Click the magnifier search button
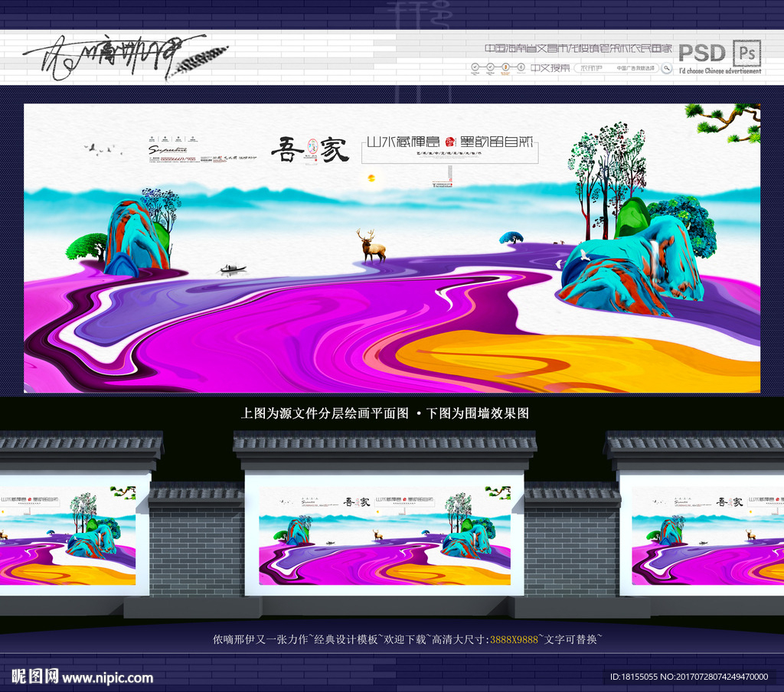This screenshot has height=692, width=784. click(x=666, y=68)
